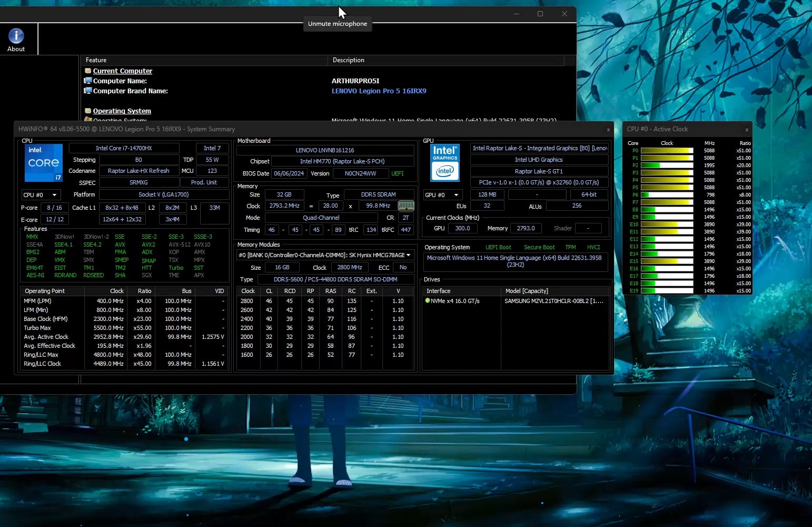Click the Model [Capacity] column header
812x527 pixels.
click(555, 291)
